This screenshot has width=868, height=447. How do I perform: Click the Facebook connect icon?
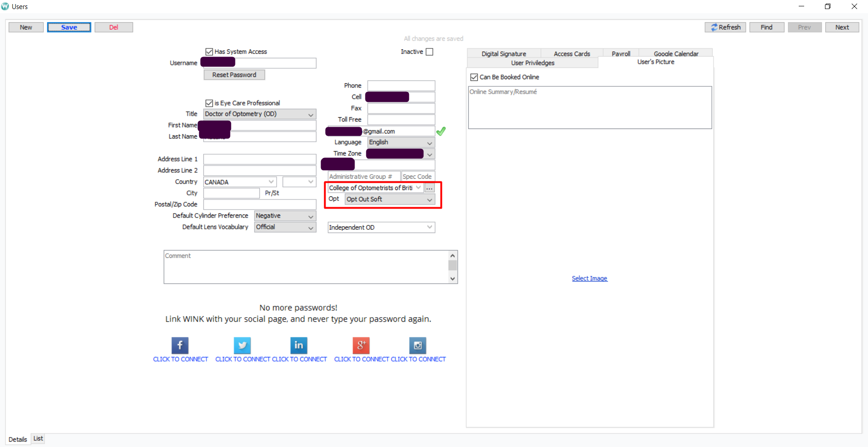(180, 346)
